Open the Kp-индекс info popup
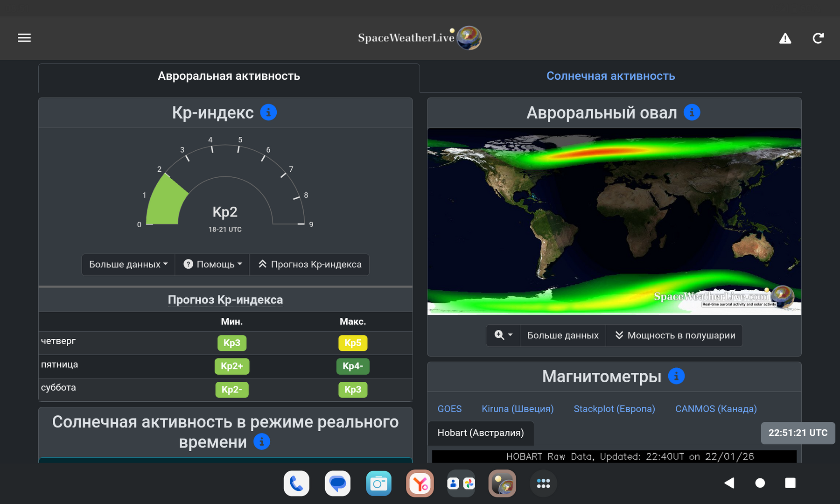Image resolution: width=840 pixels, height=504 pixels. tap(268, 112)
